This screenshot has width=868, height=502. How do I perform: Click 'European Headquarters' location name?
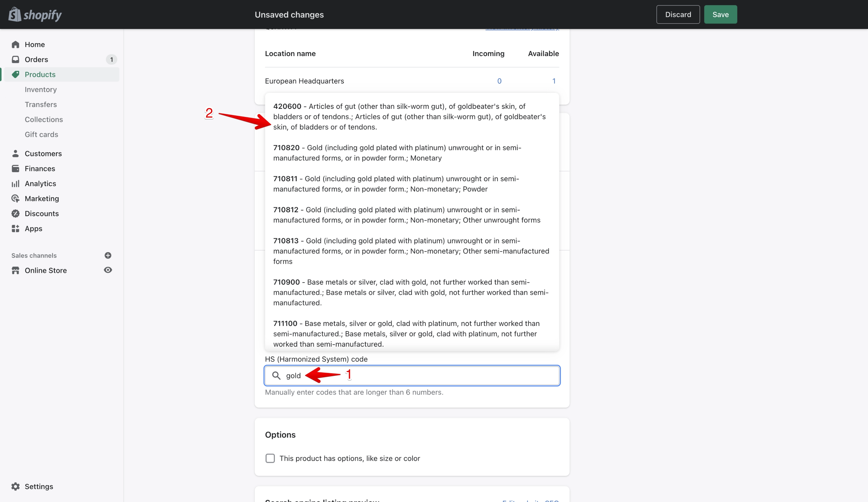304,81
